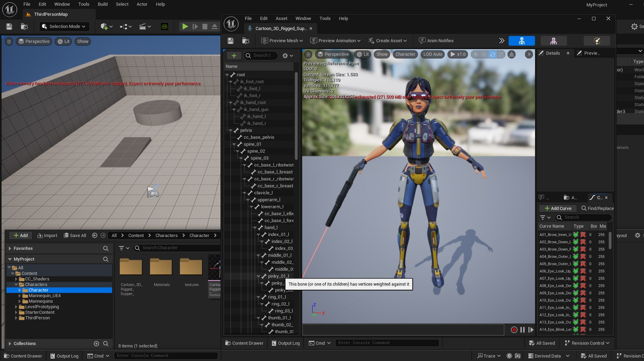Open Preview Animation dropdown

[335, 41]
